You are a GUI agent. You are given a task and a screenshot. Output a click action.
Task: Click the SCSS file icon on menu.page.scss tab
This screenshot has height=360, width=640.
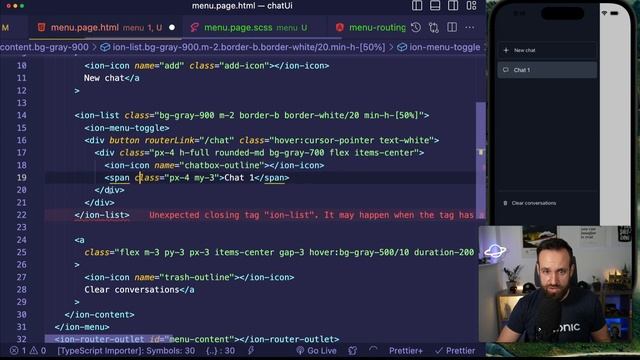tap(195, 27)
